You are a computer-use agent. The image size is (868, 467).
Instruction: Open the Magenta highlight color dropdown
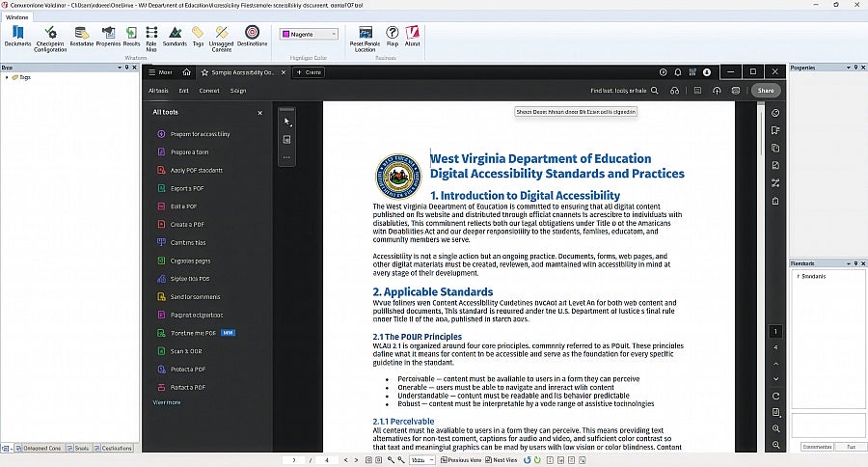309,35
